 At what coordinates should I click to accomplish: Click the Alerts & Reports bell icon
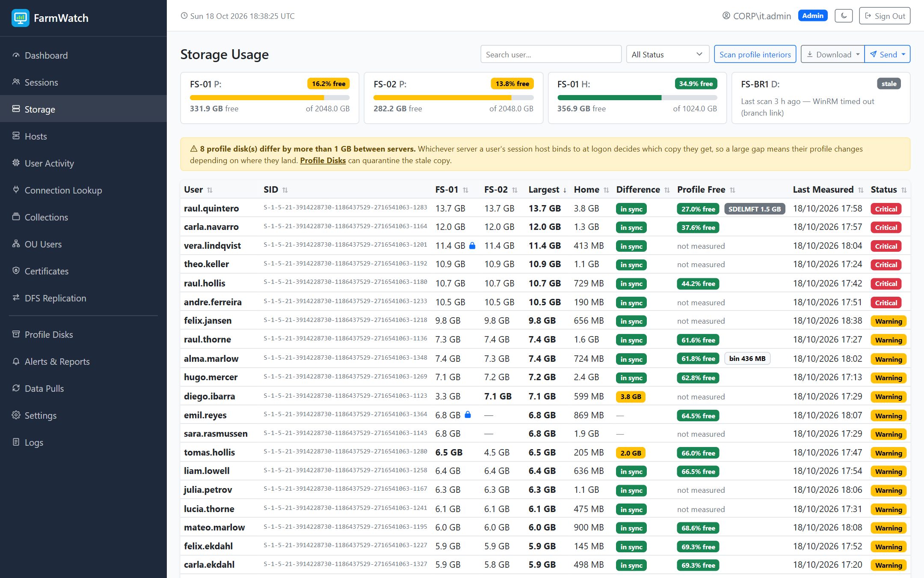[x=16, y=361]
